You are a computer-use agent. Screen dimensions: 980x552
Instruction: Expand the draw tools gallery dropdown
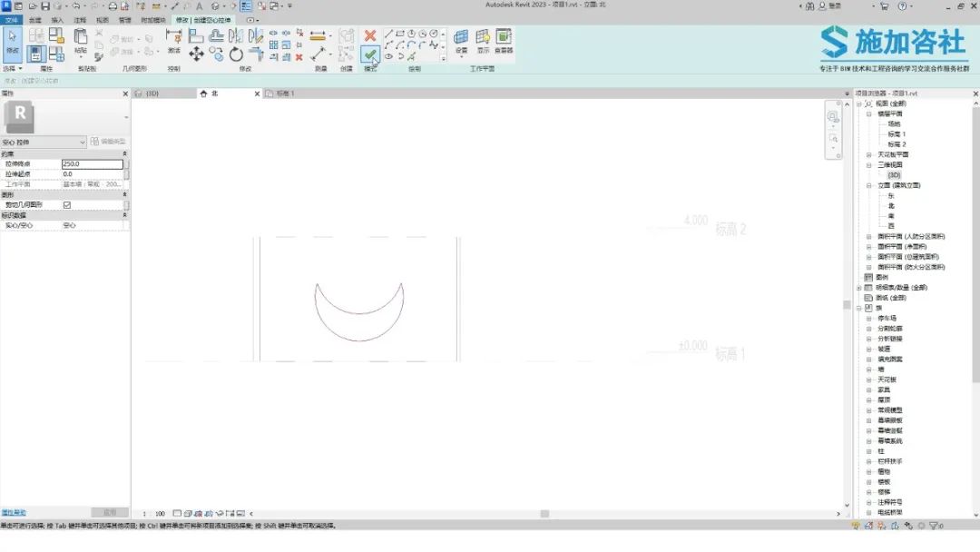point(443,58)
